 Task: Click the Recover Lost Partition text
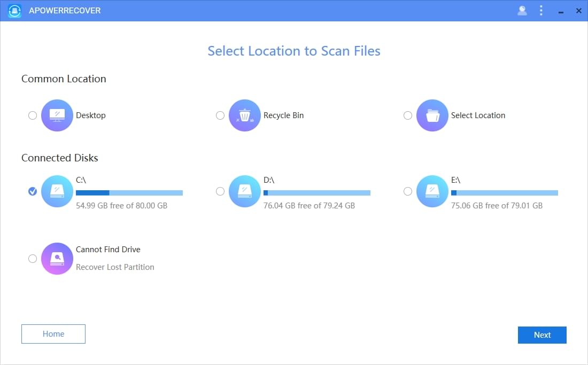[115, 267]
